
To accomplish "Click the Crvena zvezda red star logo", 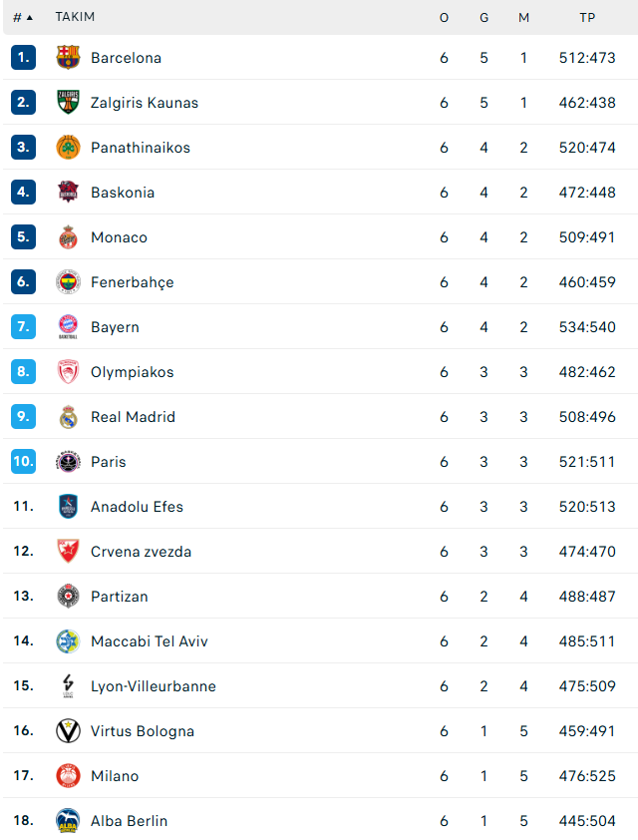I will (x=68, y=552).
